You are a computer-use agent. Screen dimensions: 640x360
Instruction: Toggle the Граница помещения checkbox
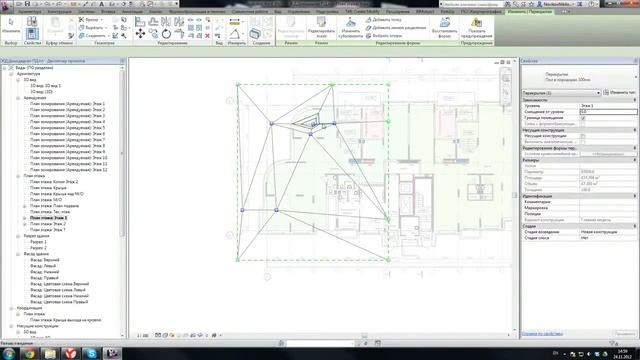pos(583,118)
